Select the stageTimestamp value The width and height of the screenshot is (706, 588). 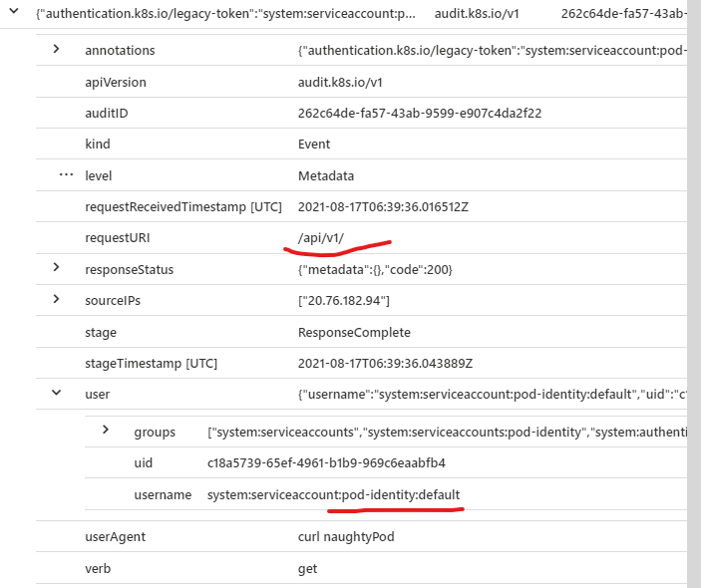(x=385, y=363)
